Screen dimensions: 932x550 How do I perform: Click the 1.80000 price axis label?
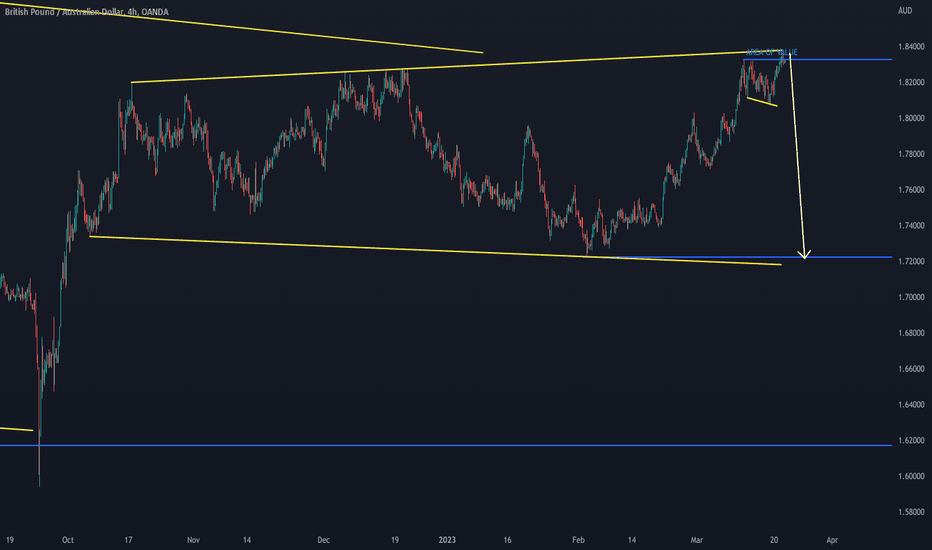coord(911,118)
